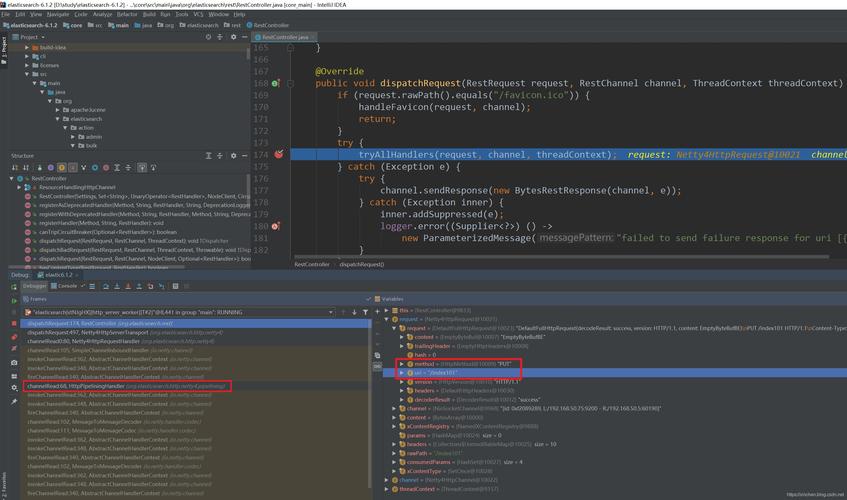Viewport: 847px width, 500px height.
Task: Toggle Show Inherited teal circle in Structure
Action: (x=95, y=167)
